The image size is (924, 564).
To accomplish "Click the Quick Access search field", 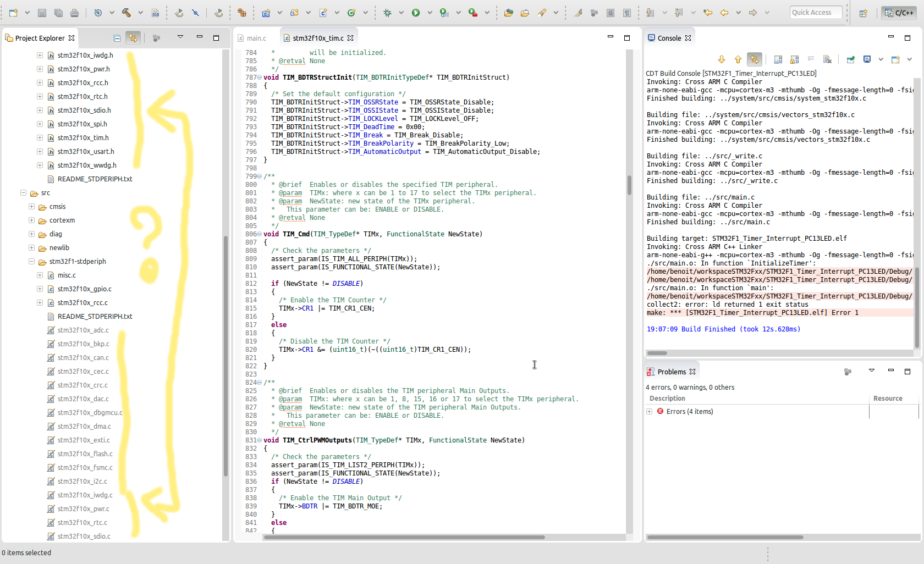I will 816,13.
